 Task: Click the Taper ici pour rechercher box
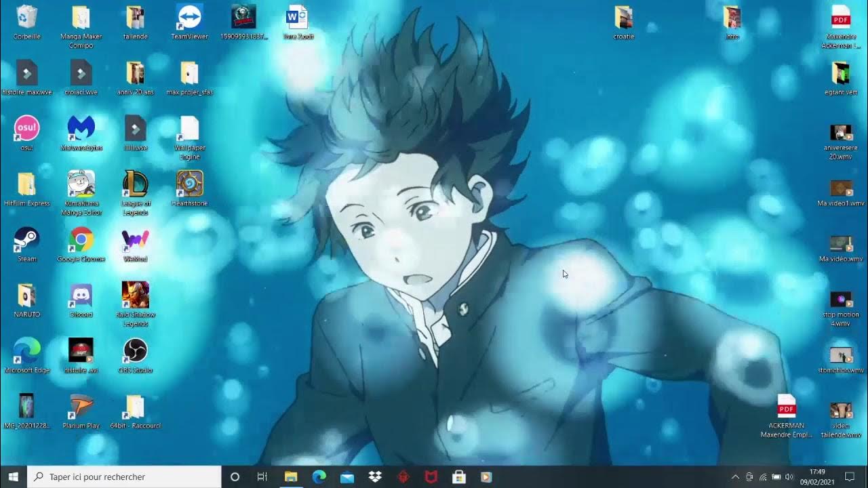[123, 477]
